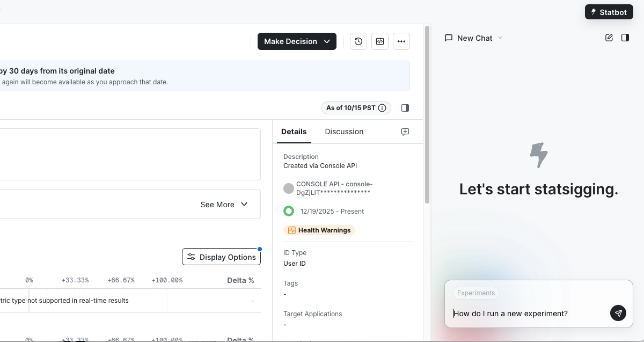Click the add comment icon beside Discussion
The width and height of the screenshot is (644, 342).
[405, 132]
